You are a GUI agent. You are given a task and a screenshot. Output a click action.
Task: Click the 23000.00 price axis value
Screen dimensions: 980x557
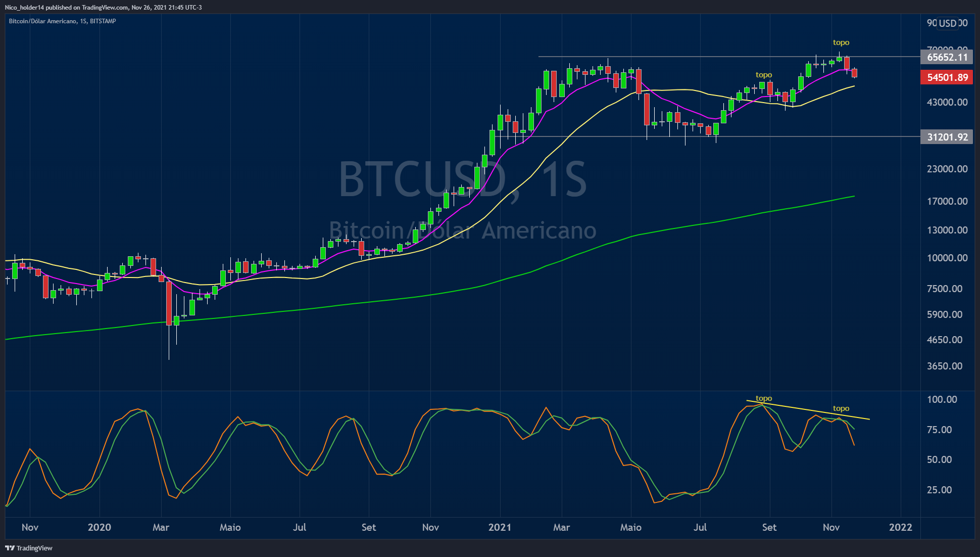tap(947, 169)
